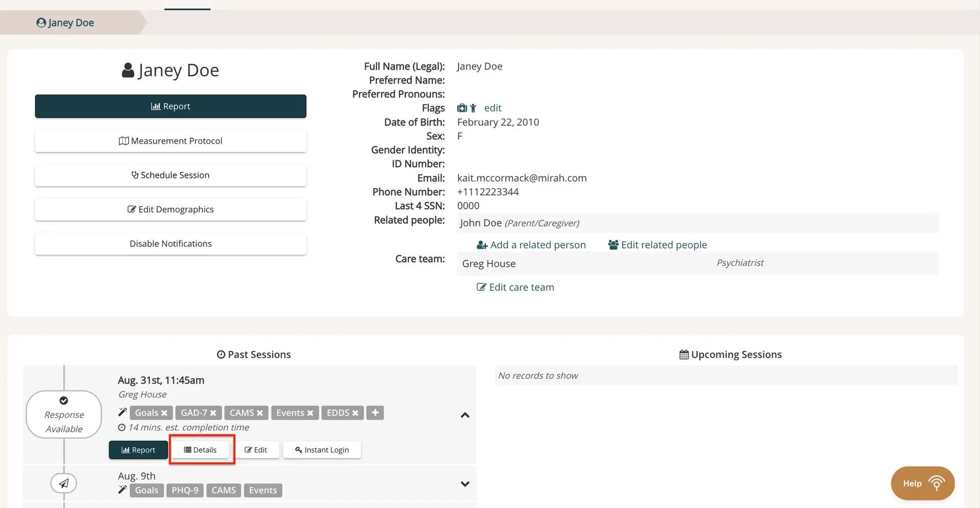The width and height of the screenshot is (980, 508).
Task: Click the dark Report button for Janey Doe
Action: [x=170, y=106]
